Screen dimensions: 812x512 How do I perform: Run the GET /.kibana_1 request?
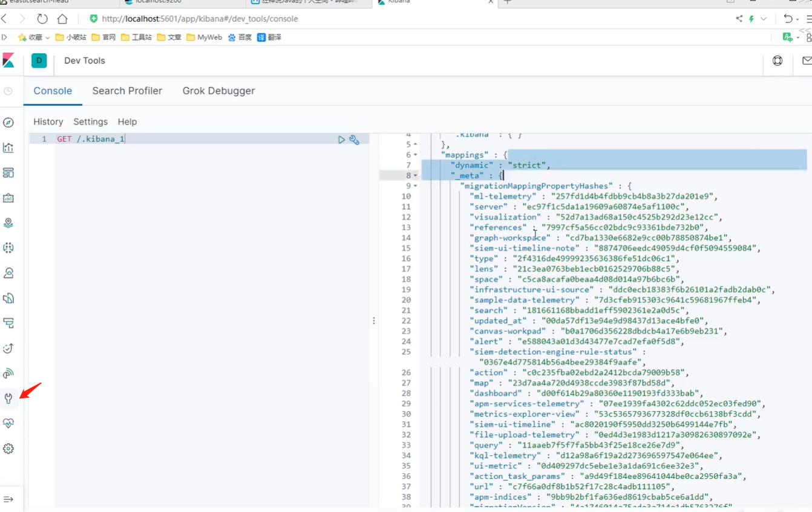pos(341,140)
